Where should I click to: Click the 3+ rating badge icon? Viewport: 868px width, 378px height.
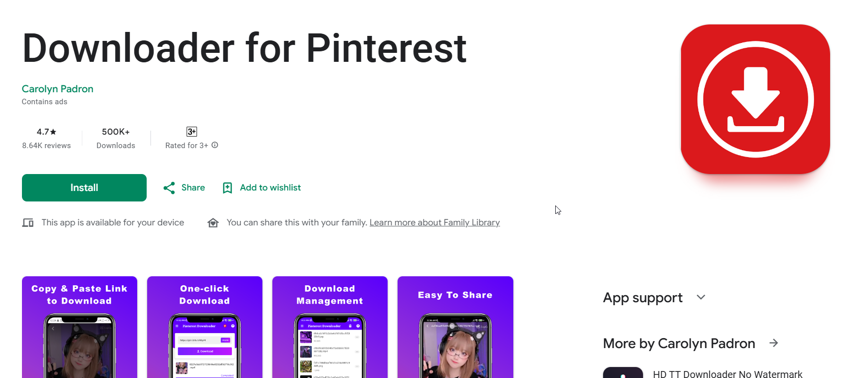pos(192,132)
